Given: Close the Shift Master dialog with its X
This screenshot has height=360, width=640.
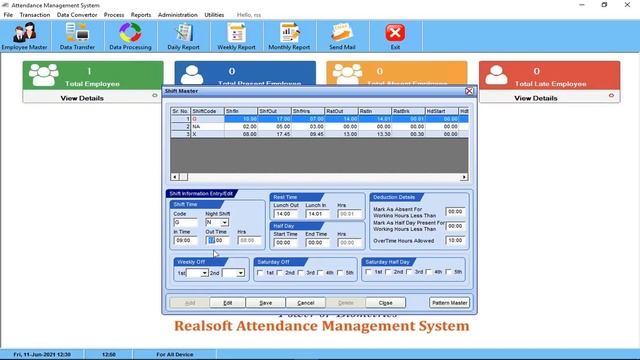Looking at the screenshot, I should (469, 91).
